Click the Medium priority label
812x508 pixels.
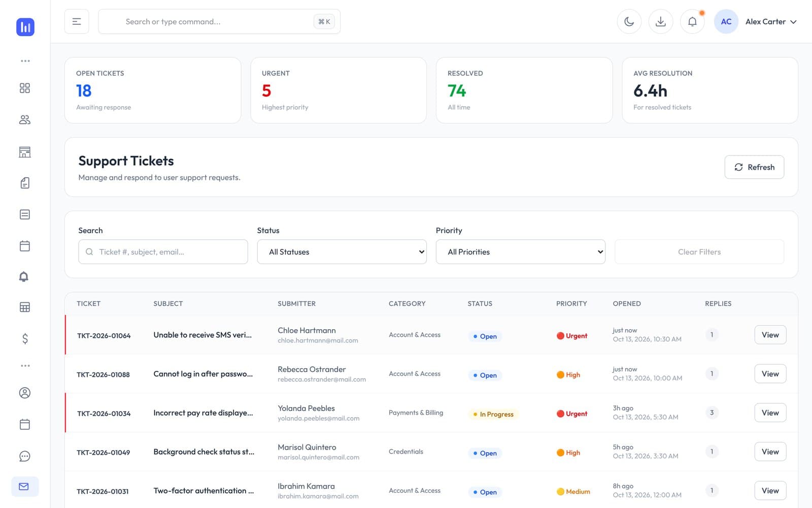573,492
